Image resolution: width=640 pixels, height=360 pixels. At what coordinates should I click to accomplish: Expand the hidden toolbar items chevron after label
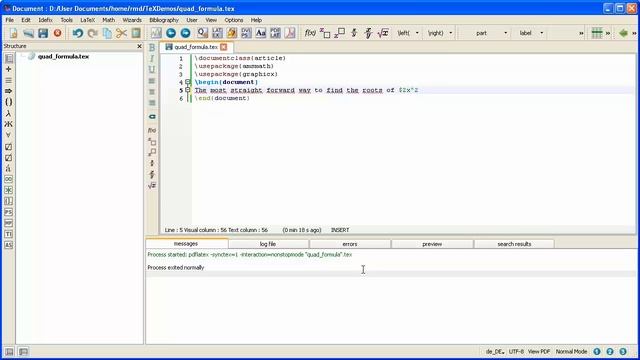click(581, 33)
